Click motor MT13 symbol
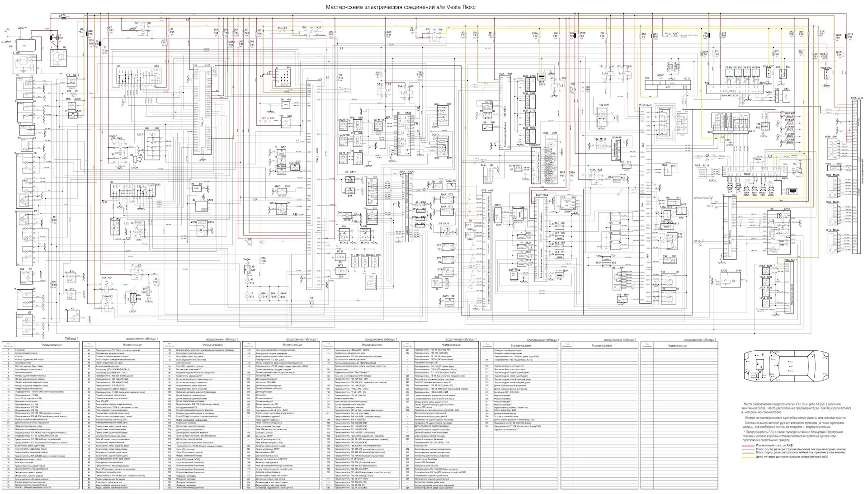 [x=601, y=145]
